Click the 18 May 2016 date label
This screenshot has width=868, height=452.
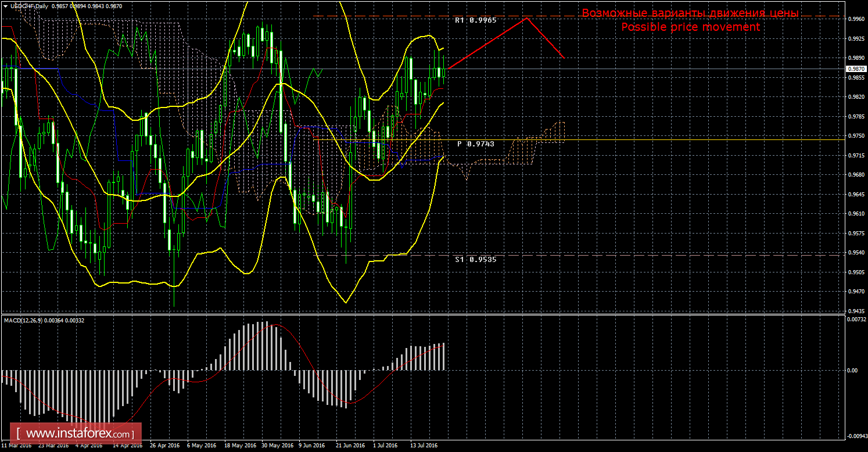239,446
